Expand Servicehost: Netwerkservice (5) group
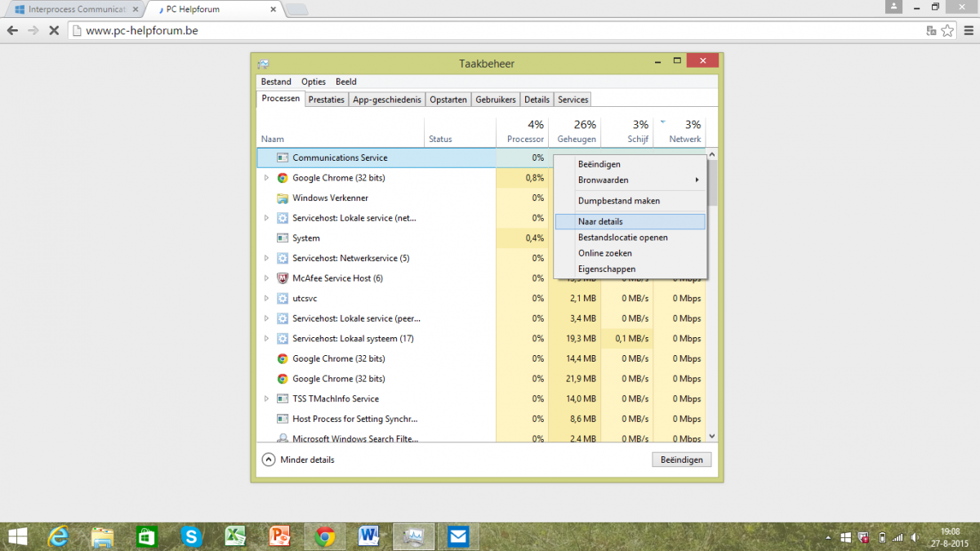The width and height of the screenshot is (980, 551). 266,258
